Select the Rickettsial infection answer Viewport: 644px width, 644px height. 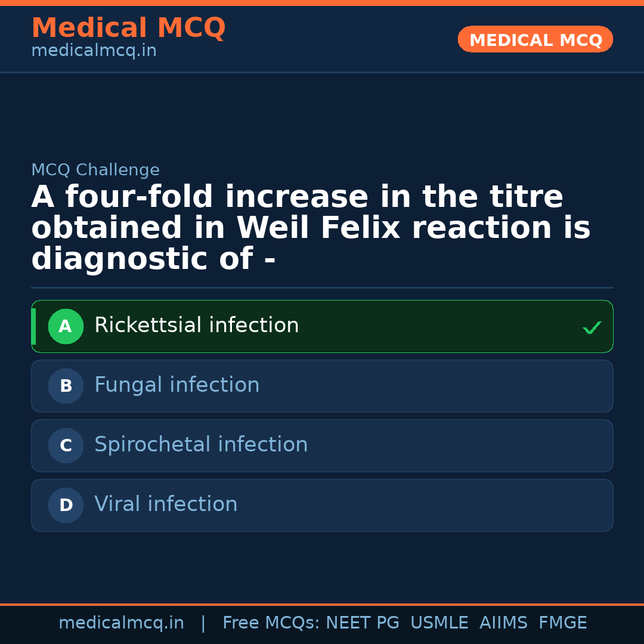pyautogui.click(x=197, y=326)
